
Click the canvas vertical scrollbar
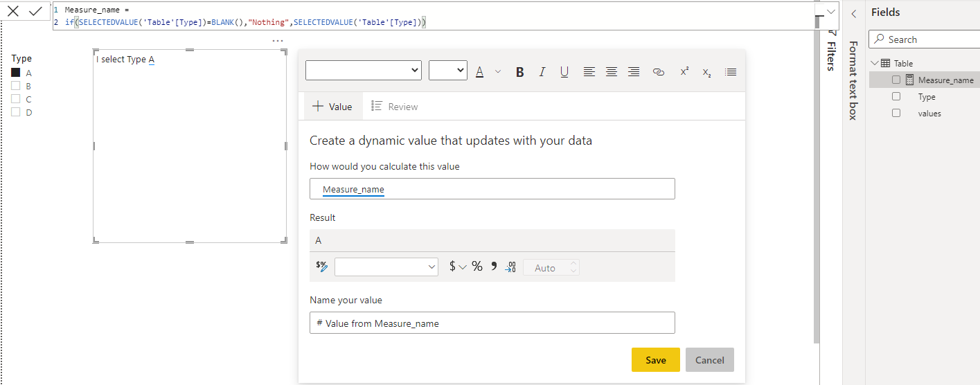[816, 187]
